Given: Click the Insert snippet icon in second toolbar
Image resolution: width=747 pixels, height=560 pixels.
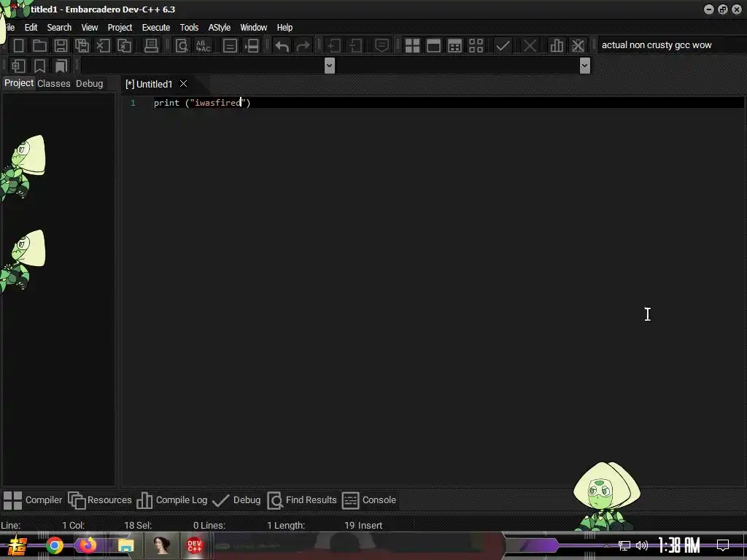Looking at the screenshot, I should pyautogui.click(x=18, y=66).
